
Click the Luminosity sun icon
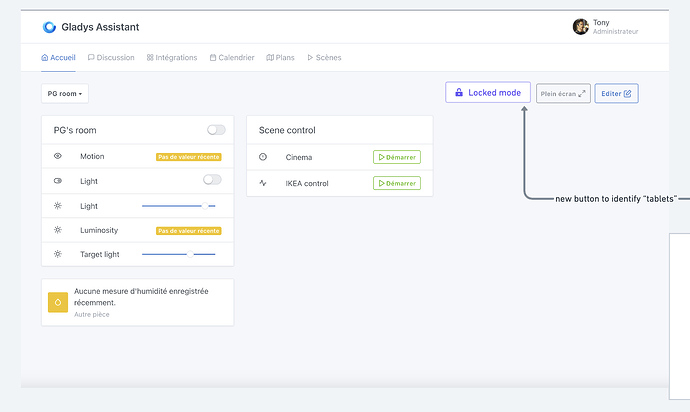pyautogui.click(x=58, y=230)
